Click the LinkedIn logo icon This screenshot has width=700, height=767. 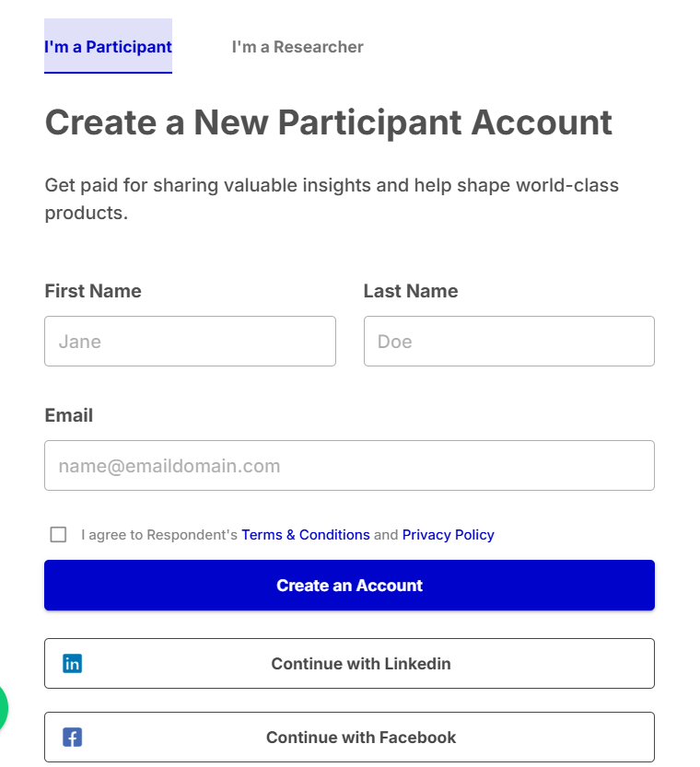click(x=72, y=663)
